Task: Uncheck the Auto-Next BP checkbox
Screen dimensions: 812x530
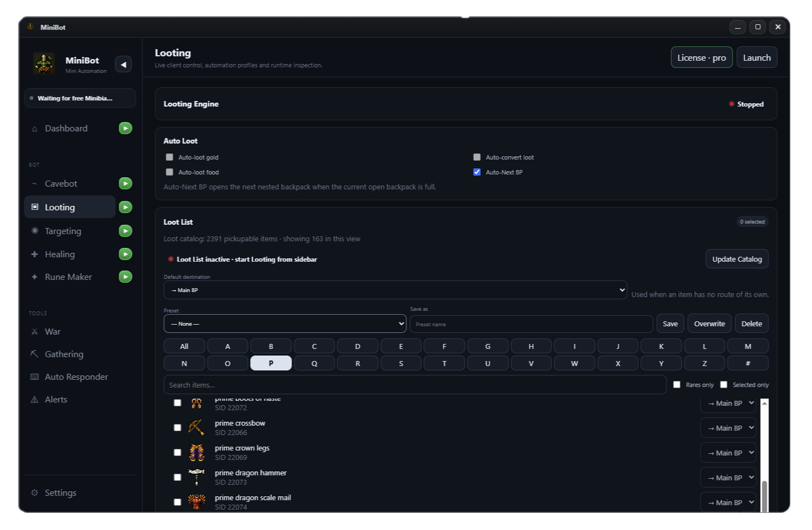Action: pyautogui.click(x=477, y=172)
